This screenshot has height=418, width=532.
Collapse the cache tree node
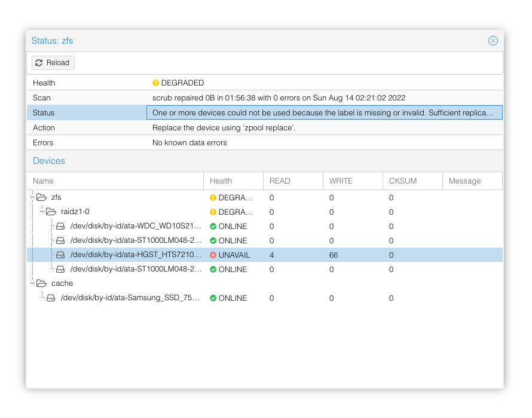[x=32, y=283]
